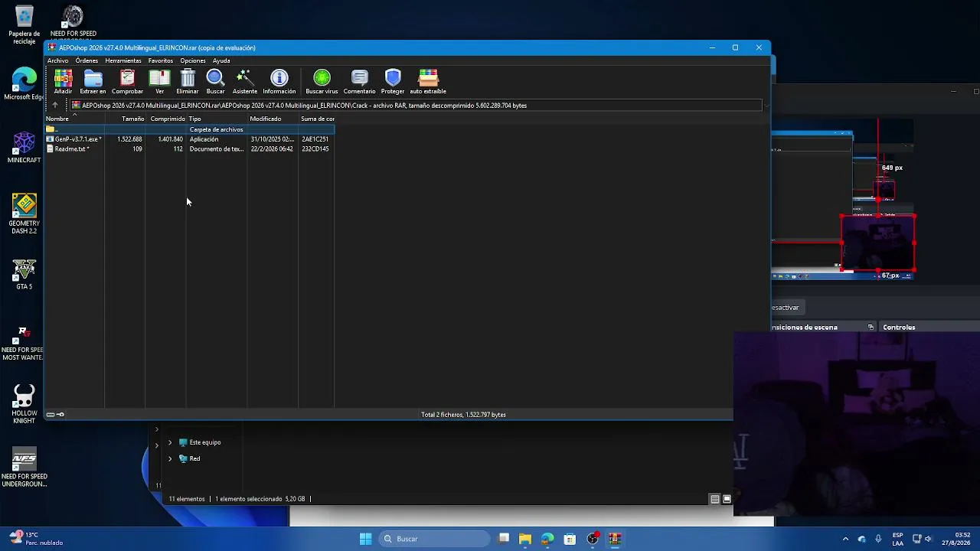
Task: Create an auto extraíble archive
Action: pyautogui.click(x=428, y=81)
